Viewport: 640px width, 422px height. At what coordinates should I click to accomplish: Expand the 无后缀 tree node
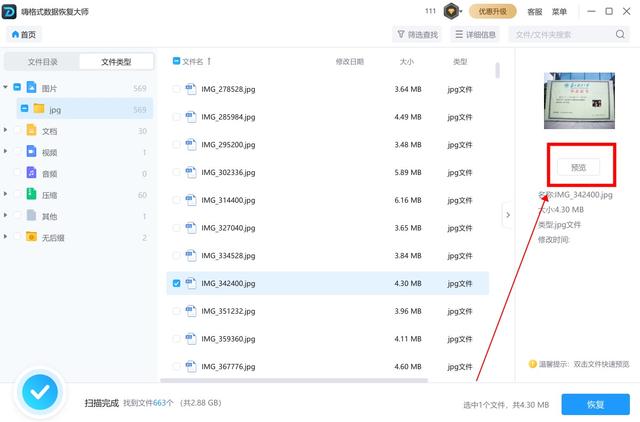tap(5, 236)
